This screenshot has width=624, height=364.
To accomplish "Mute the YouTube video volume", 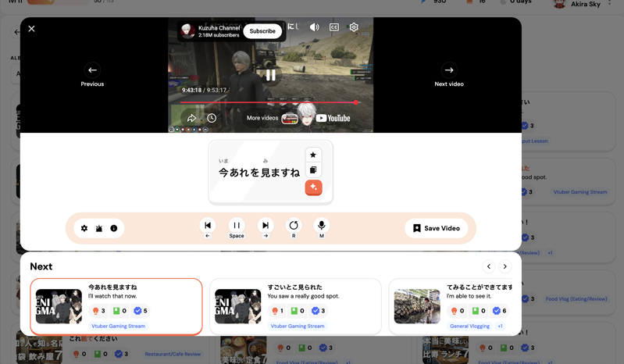I will point(314,27).
